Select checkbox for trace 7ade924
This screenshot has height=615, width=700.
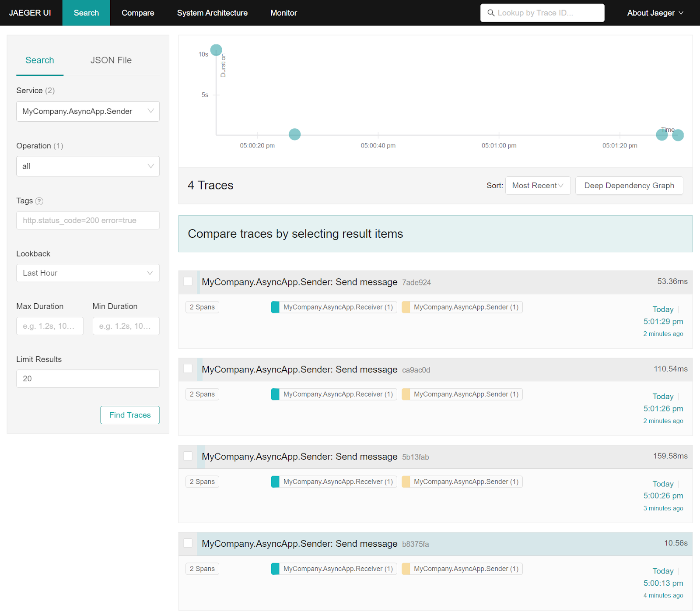point(188,281)
